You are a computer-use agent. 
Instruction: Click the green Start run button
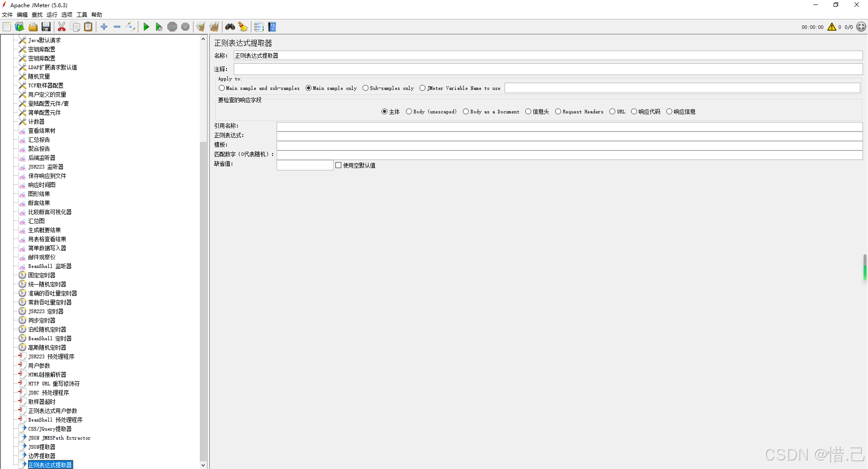[146, 27]
